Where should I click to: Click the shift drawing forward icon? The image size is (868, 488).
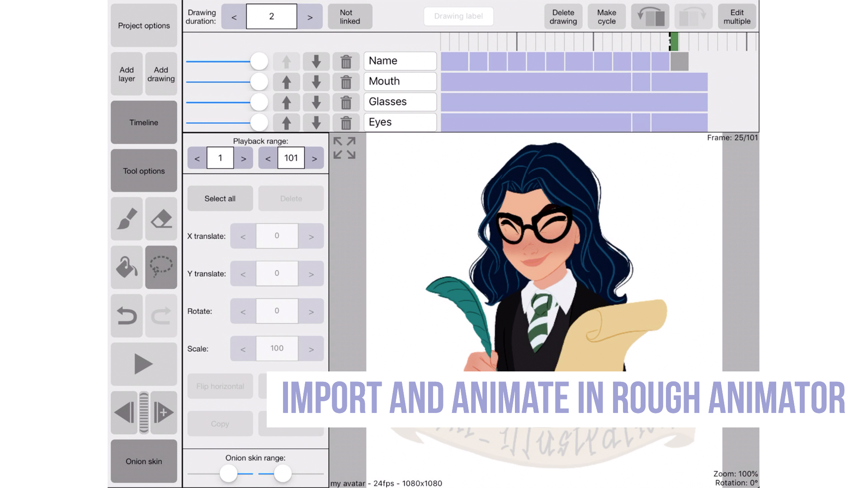[x=693, y=17]
